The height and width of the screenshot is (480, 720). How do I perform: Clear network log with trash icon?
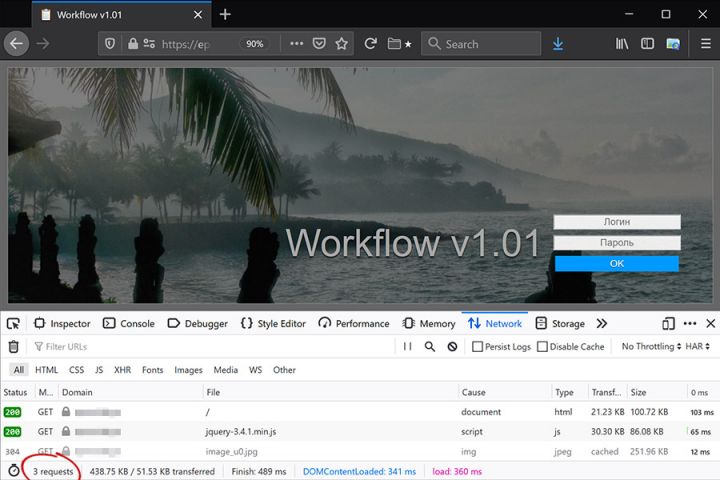click(x=14, y=347)
